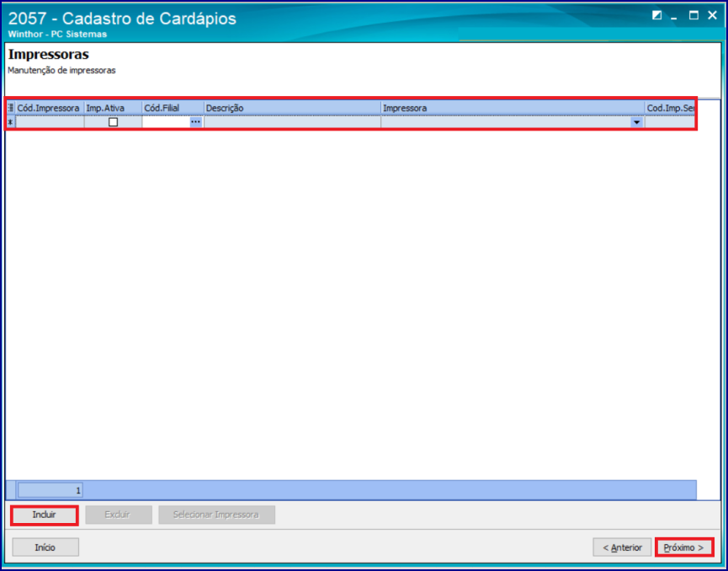Click the new-row asterisk indicator
The height and width of the screenshot is (571, 728).
click(x=11, y=122)
